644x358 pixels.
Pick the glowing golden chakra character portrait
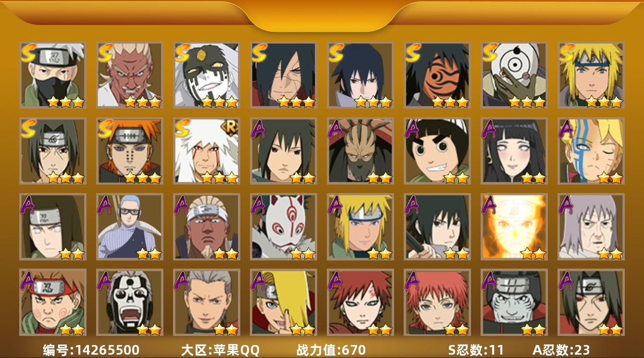514,227
